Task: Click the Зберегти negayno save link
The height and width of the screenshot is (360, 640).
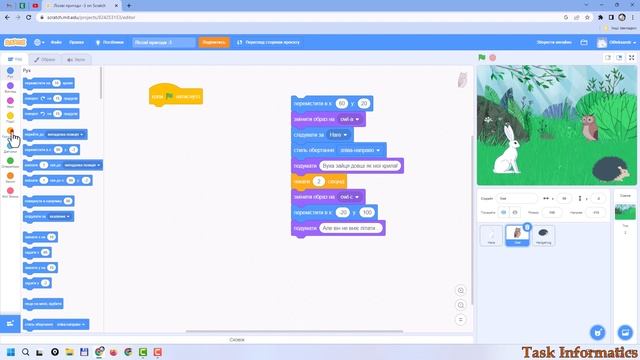Action: [554, 42]
